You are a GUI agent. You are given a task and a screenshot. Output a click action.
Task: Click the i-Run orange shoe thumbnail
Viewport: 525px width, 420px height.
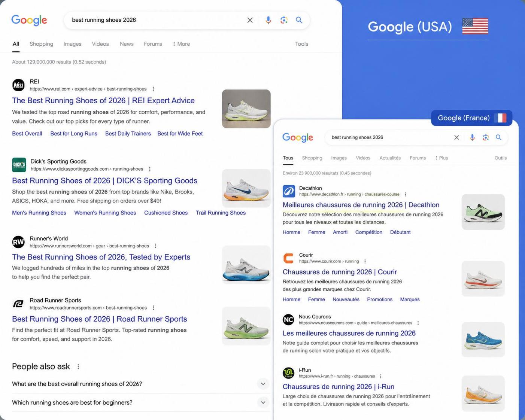point(483,393)
